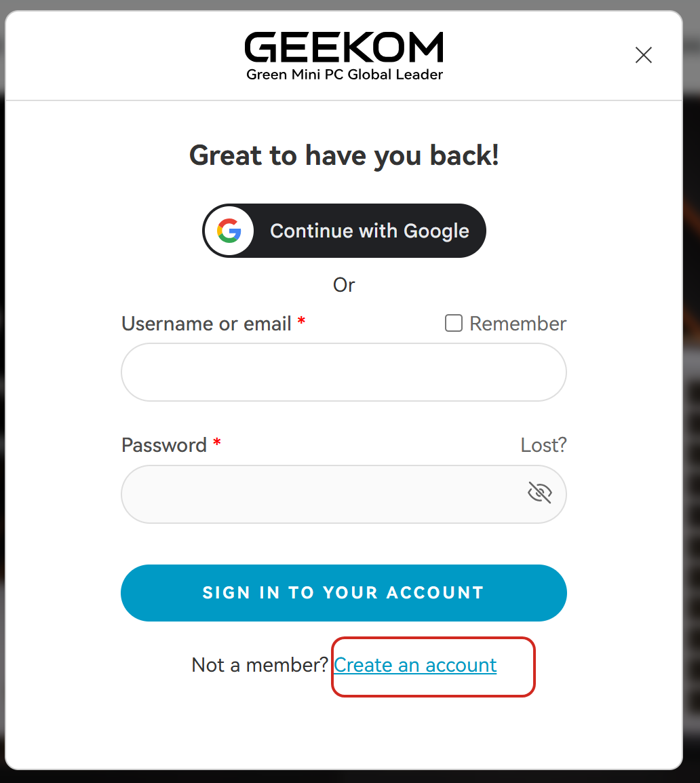Click the 'Username or email' label

point(206,324)
